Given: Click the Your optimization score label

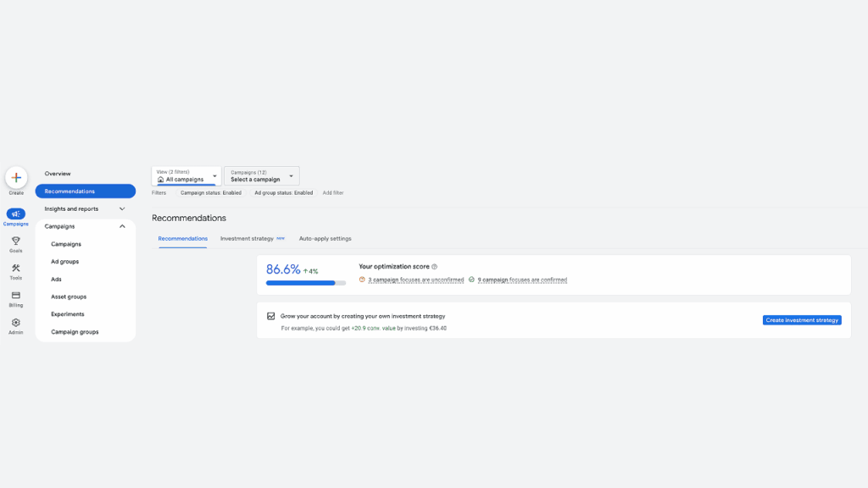Looking at the screenshot, I should tap(393, 267).
